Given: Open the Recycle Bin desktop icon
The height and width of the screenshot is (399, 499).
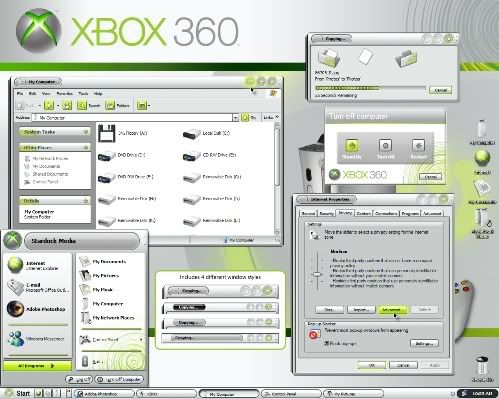Looking at the screenshot, I should tap(482, 366).
